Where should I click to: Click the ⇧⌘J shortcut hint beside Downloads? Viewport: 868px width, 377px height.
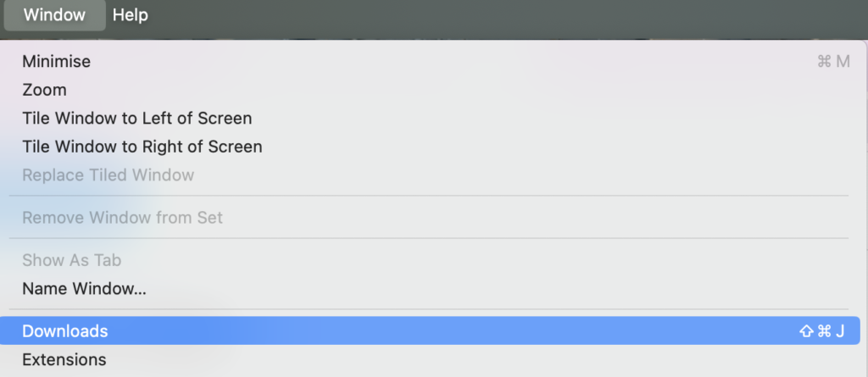point(821,331)
